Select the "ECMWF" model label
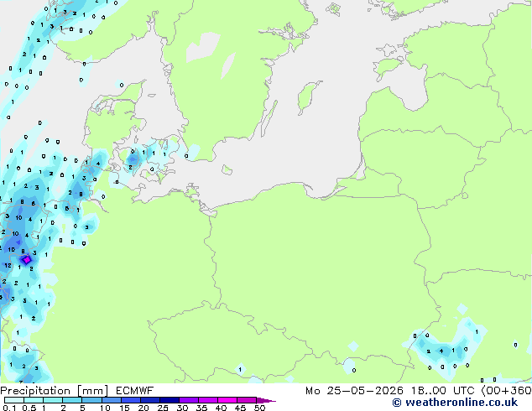 (135, 391)
